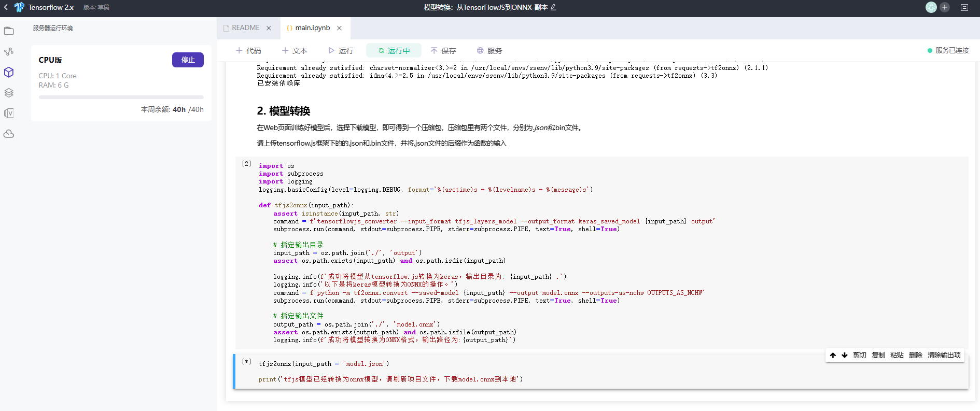This screenshot has height=411, width=980.
Task: Open the stacked layers sidebar icon
Action: [9, 93]
